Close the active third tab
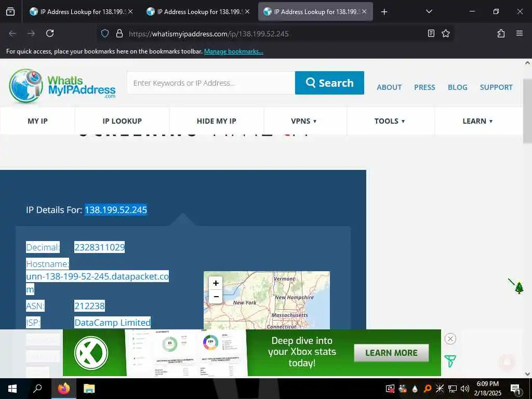The width and height of the screenshot is (532, 399). tap(364, 11)
